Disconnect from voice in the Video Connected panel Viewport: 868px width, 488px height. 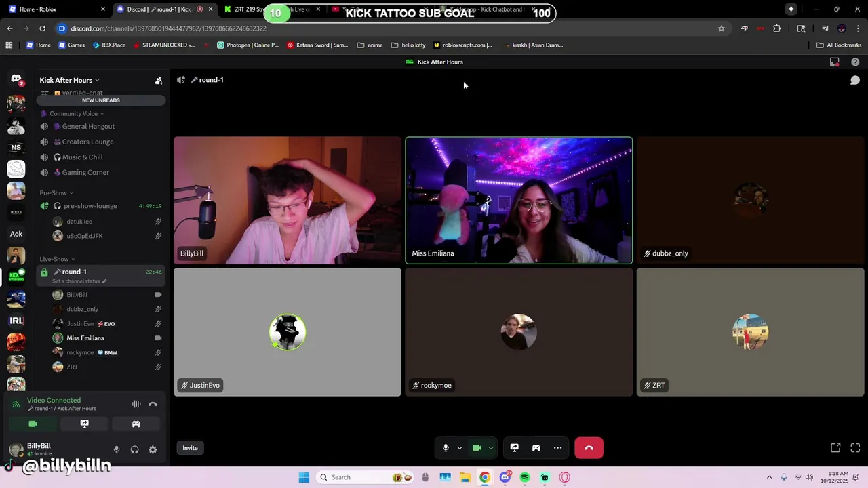153,404
